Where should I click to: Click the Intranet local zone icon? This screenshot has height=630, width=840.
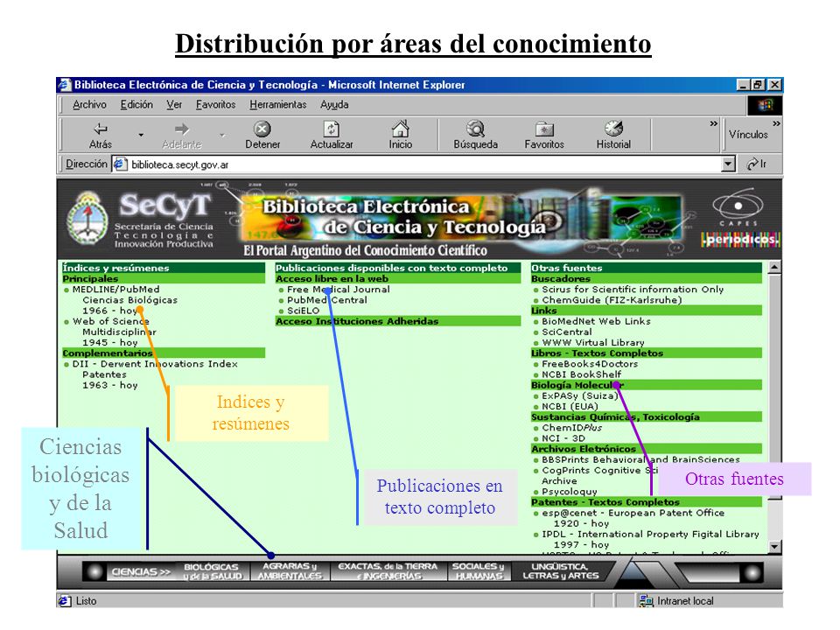(x=646, y=601)
